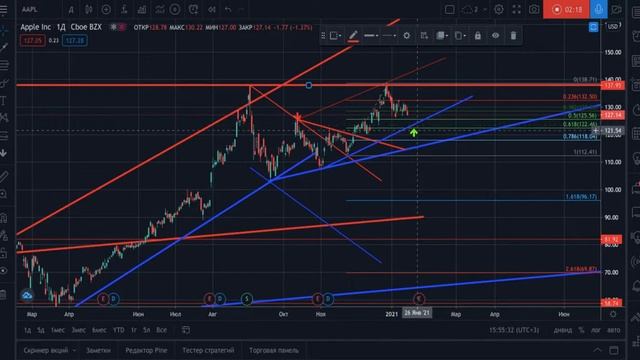
Task: Toggle the 'лог' logarithmic scale
Action: coord(596,330)
